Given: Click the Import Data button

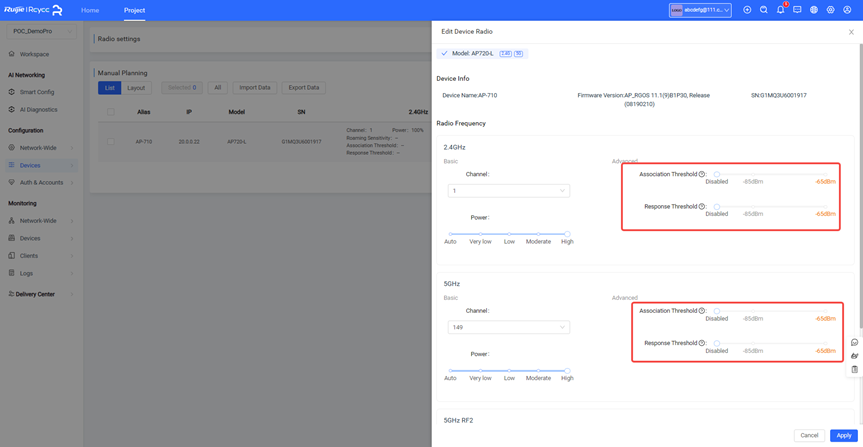Looking at the screenshot, I should click(255, 88).
